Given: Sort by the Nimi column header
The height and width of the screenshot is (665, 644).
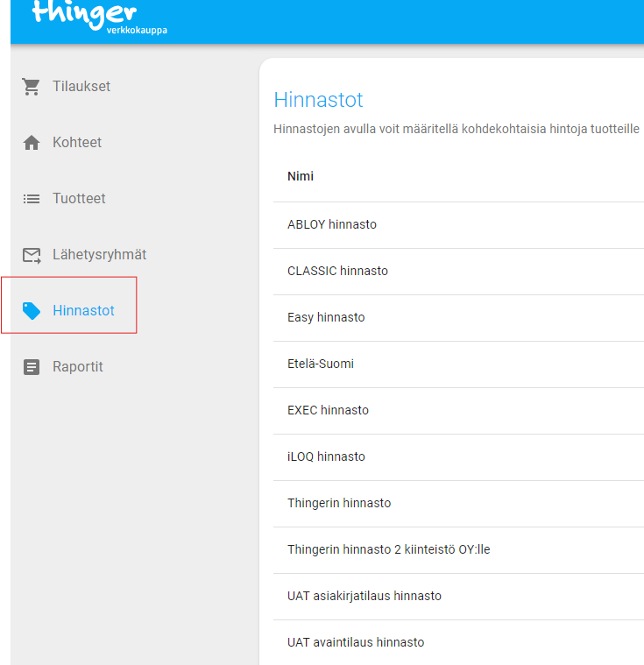Looking at the screenshot, I should 301,176.
